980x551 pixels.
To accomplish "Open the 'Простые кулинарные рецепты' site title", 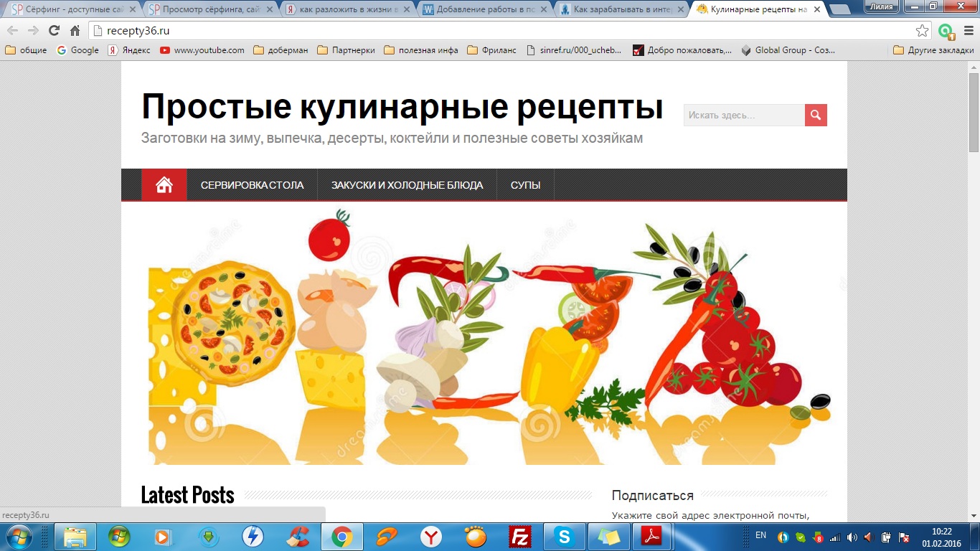I will click(x=402, y=106).
